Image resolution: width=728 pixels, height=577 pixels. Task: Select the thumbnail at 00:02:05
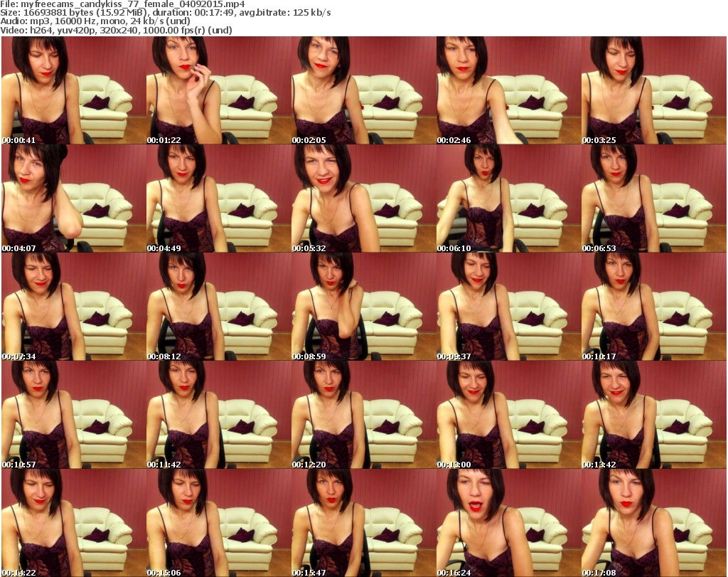(x=363, y=90)
